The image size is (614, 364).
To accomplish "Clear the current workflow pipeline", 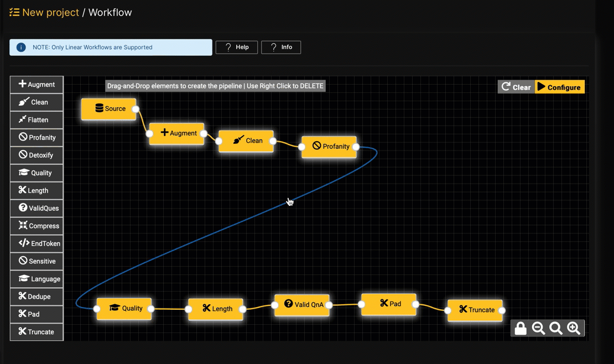I will tap(516, 87).
